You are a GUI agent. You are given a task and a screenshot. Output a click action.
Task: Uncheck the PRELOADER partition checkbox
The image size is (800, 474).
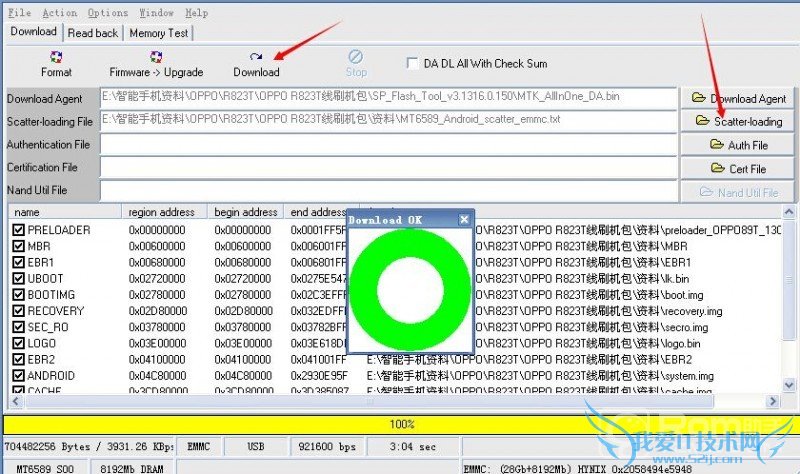[18, 230]
